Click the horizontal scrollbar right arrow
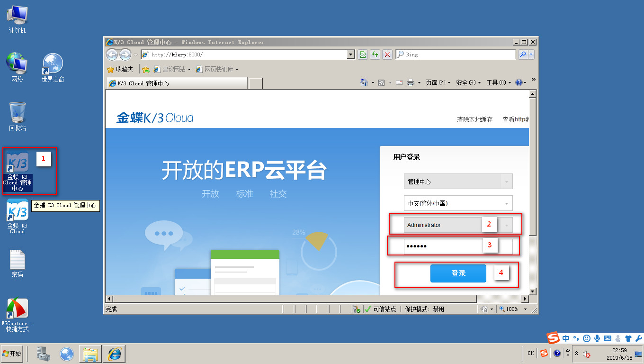This screenshot has height=364, width=644. 525,299
